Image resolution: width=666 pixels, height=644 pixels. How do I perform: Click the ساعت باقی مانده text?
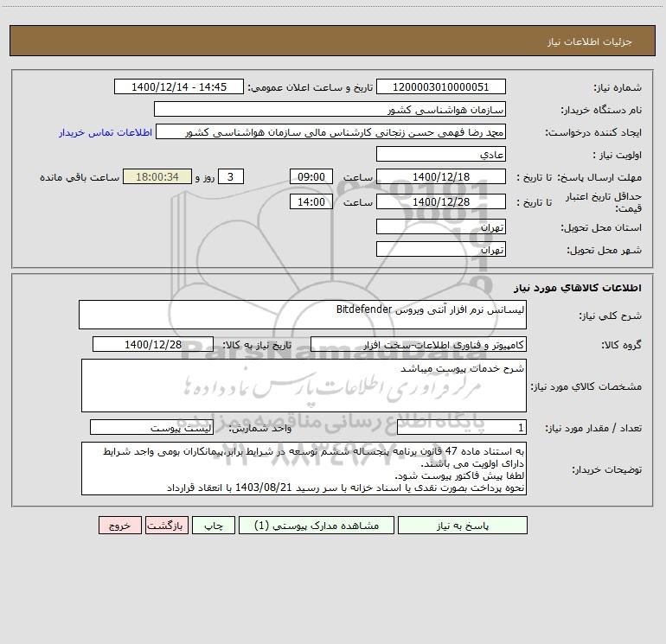pyautogui.click(x=80, y=177)
